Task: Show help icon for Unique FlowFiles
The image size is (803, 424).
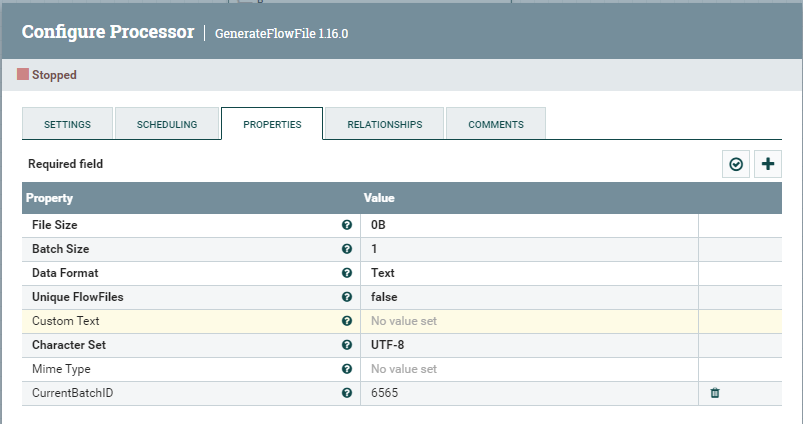Action: click(347, 297)
